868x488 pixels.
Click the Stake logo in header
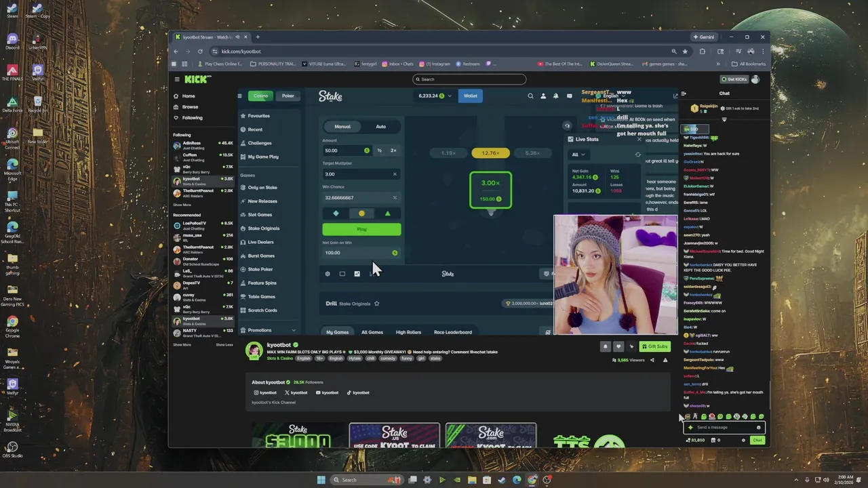point(330,96)
